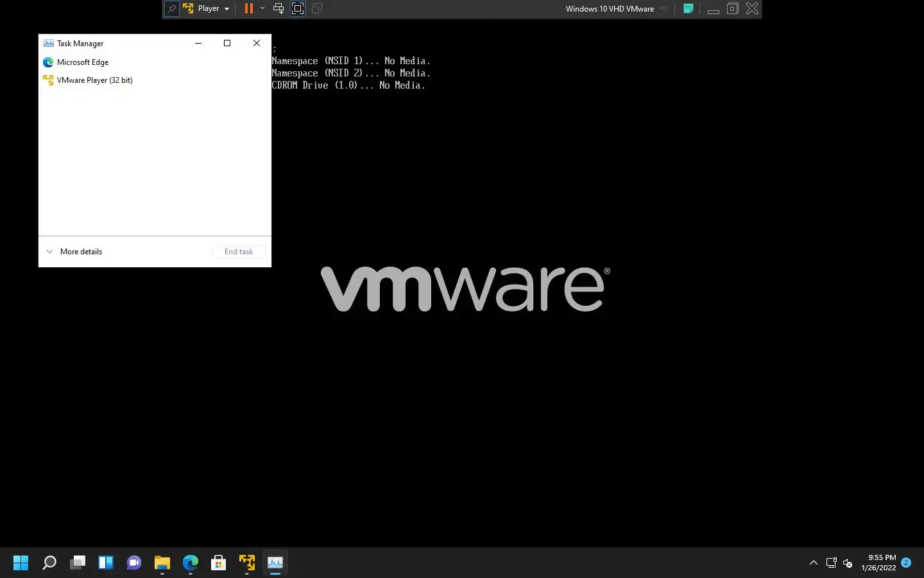Screen dimensions: 924x578
Task: Click the Task Manager title bar icon
Action: coord(49,44)
